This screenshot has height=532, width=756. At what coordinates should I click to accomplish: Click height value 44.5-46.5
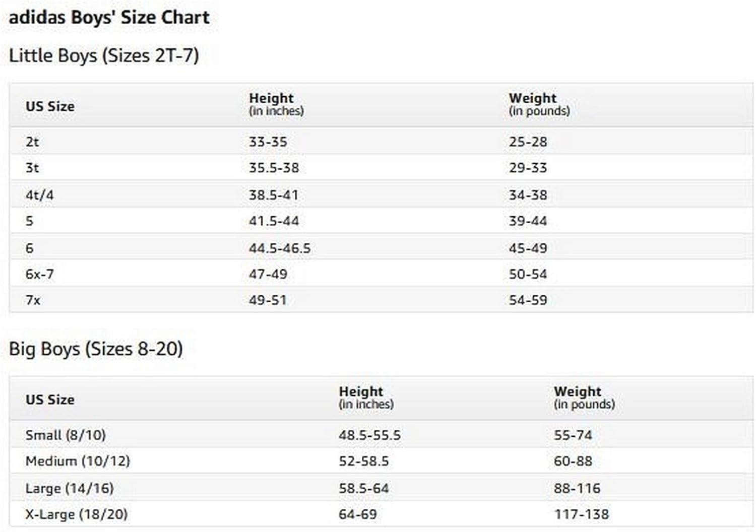coord(279,248)
